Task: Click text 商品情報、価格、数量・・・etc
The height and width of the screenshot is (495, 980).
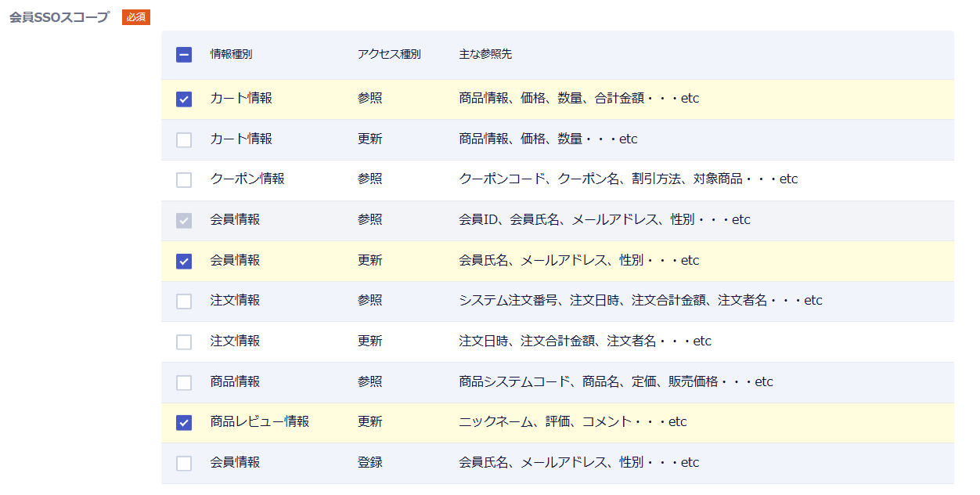Action: pyautogui.click(x=549, y=139)
